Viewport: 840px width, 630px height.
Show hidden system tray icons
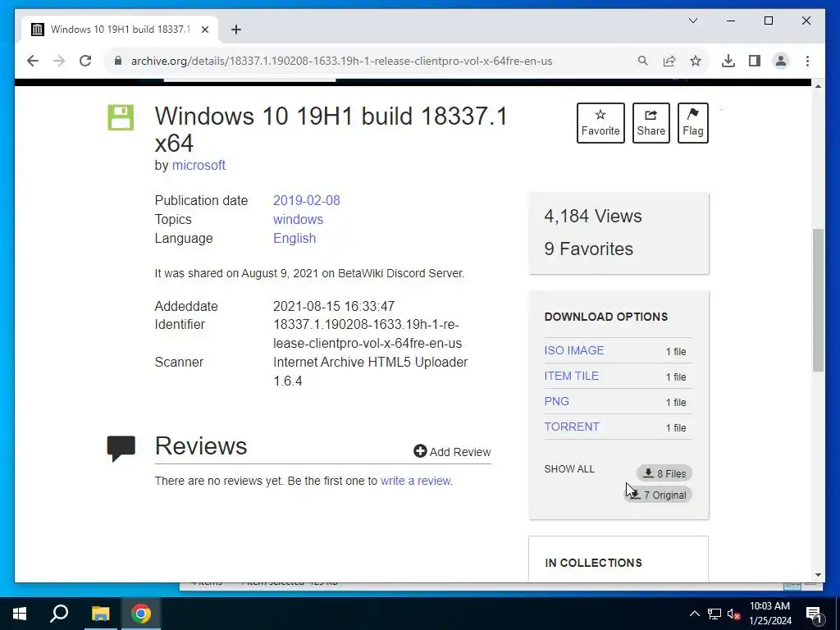[694, 614]
